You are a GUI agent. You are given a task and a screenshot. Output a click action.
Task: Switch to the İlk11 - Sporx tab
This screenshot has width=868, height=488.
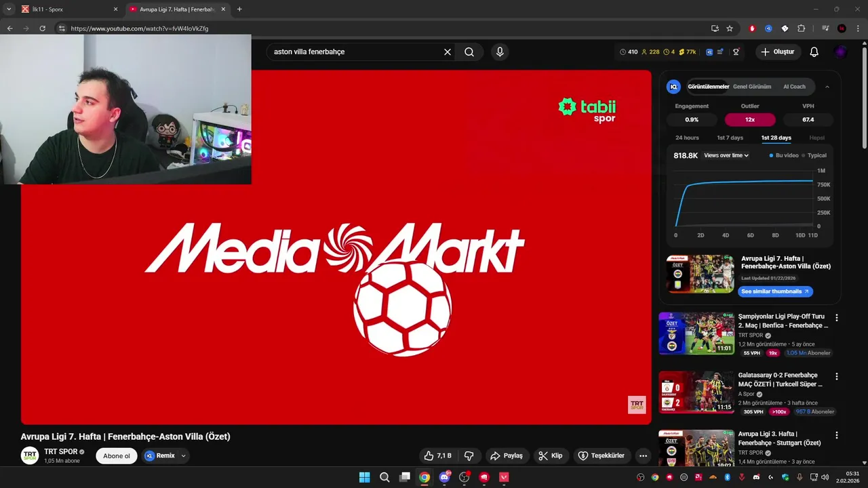[x=66, y=9]
